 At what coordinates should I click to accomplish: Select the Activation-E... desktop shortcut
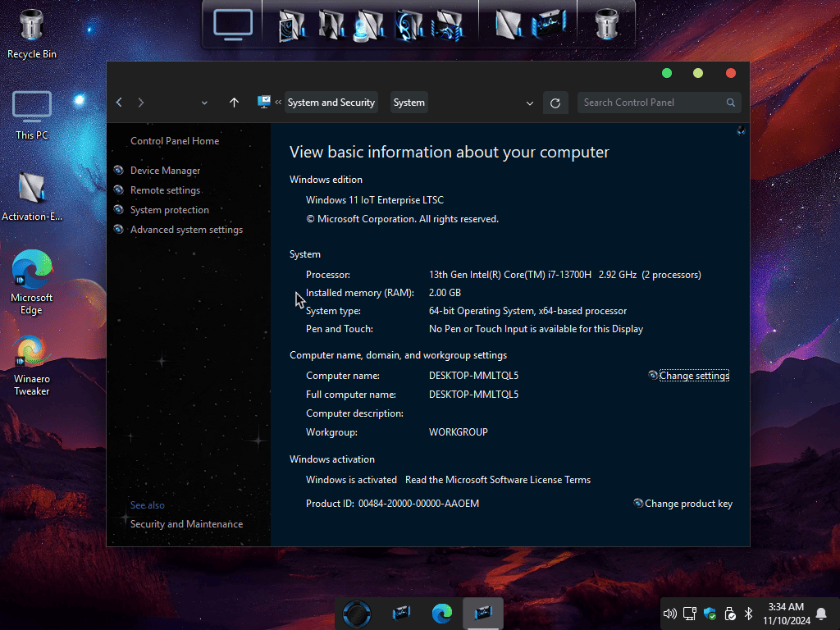tap(32, 197)
